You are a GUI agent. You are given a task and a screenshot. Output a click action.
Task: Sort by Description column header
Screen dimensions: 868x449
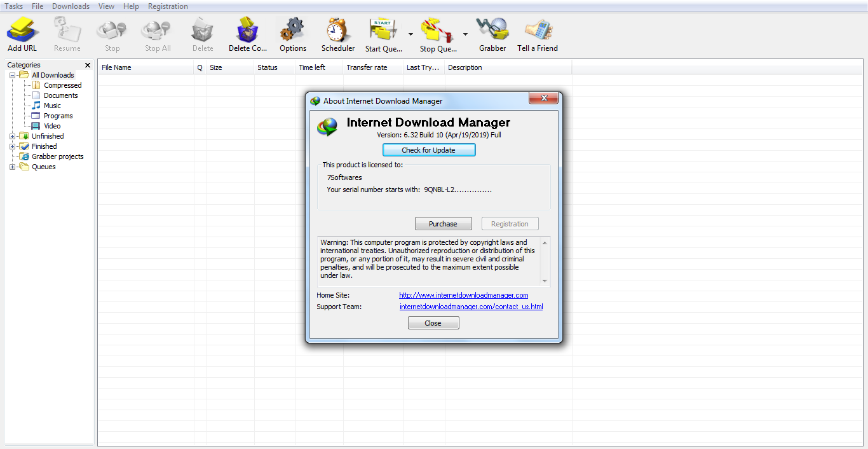[508, 67]
